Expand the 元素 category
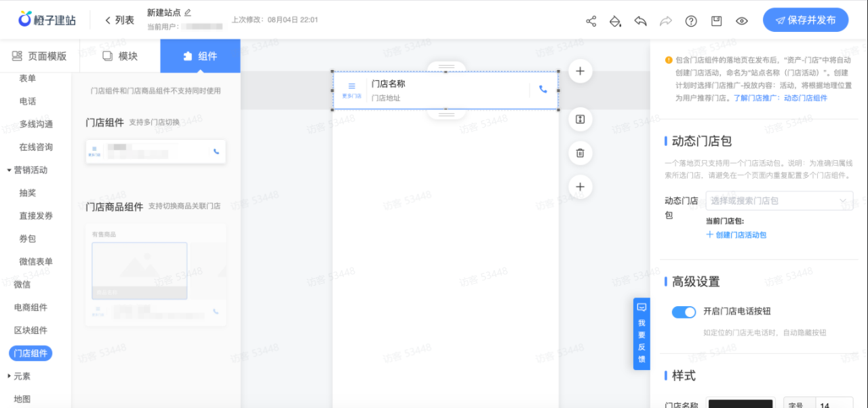This screenshot has height=408, width=868. [x=9, y=376]
